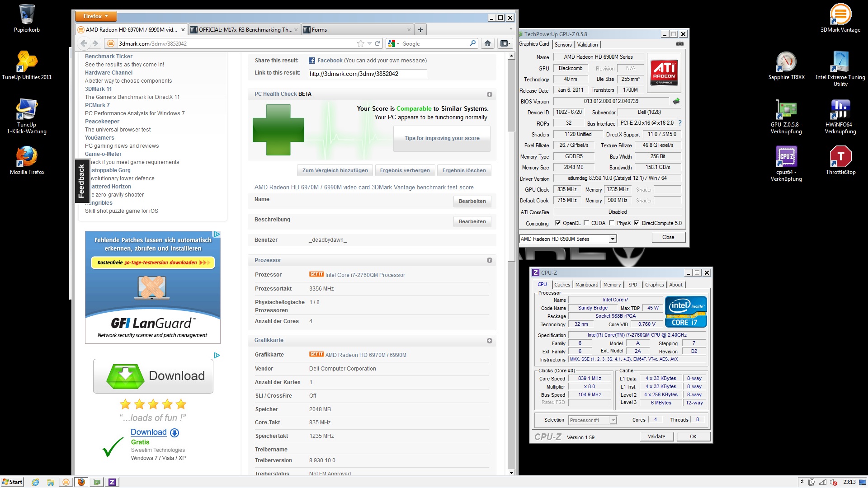868x488 pixels.
Task: Click search magnifier in Google box
Action: (x=472, y=43)
